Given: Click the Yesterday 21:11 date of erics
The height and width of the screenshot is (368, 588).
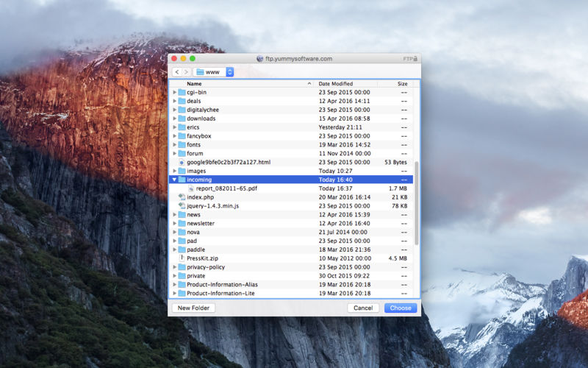Looking at the screenshot, I should (x=340, y=127).
